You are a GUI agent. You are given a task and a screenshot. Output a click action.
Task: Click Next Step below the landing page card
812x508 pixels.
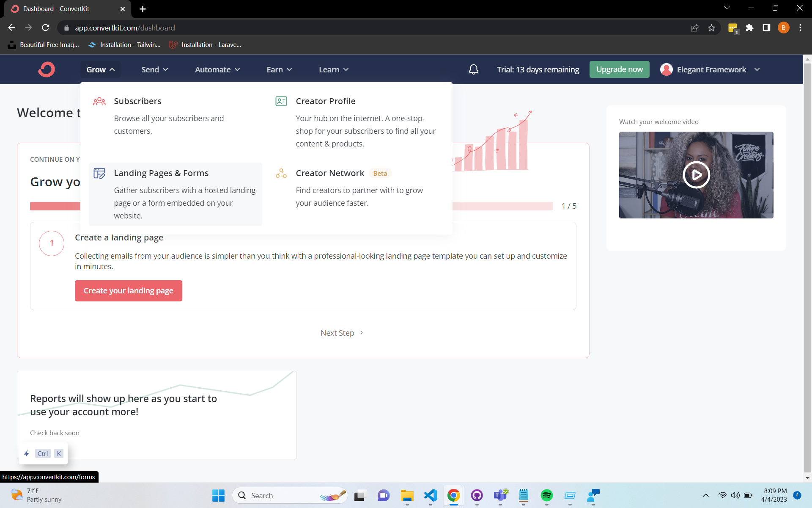click(342, 333)
